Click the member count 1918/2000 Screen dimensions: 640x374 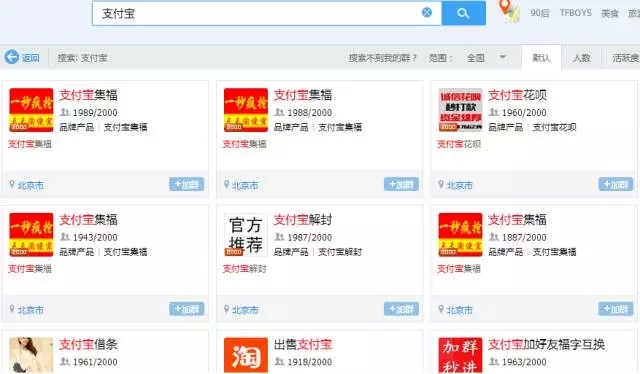click(x=309, y=362)
